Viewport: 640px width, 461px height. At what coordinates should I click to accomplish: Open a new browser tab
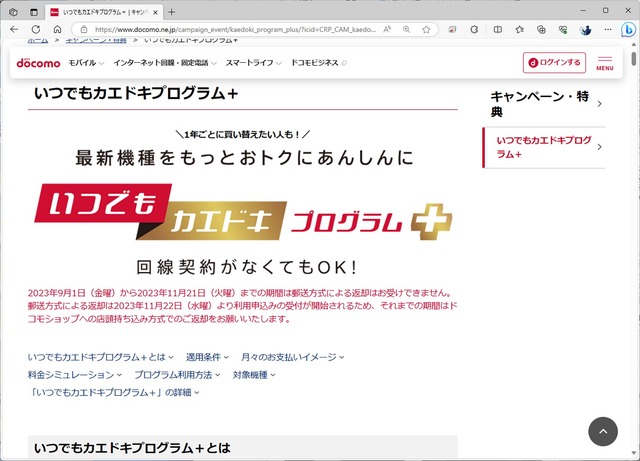click(x=171, y=12)
